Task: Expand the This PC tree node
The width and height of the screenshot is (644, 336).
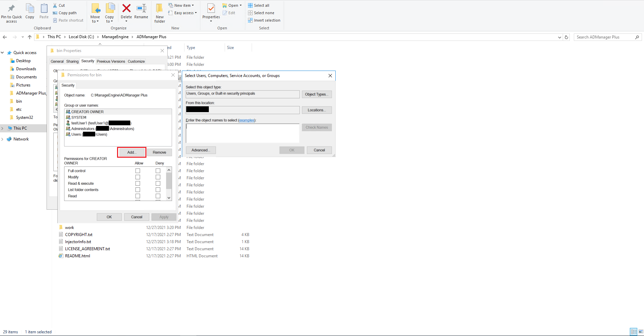Action: (2, 128)
